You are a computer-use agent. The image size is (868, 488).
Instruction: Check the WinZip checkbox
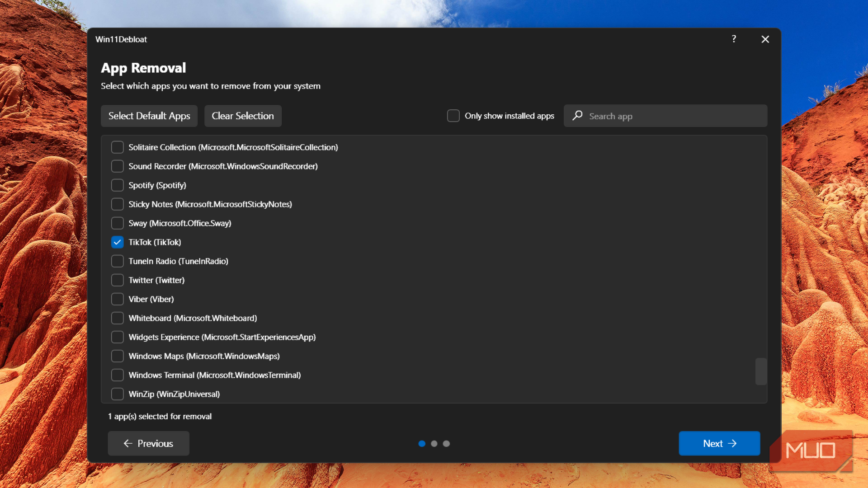pos(118,394)
